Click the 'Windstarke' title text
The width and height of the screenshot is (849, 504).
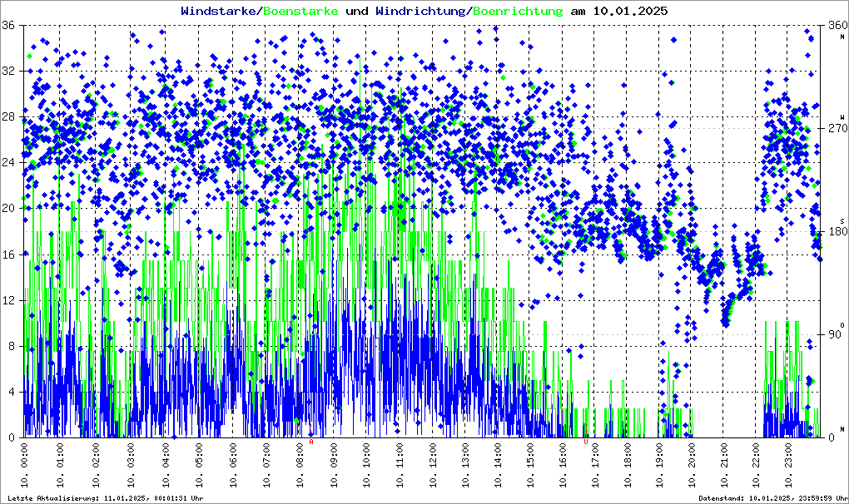click(220, 12)
